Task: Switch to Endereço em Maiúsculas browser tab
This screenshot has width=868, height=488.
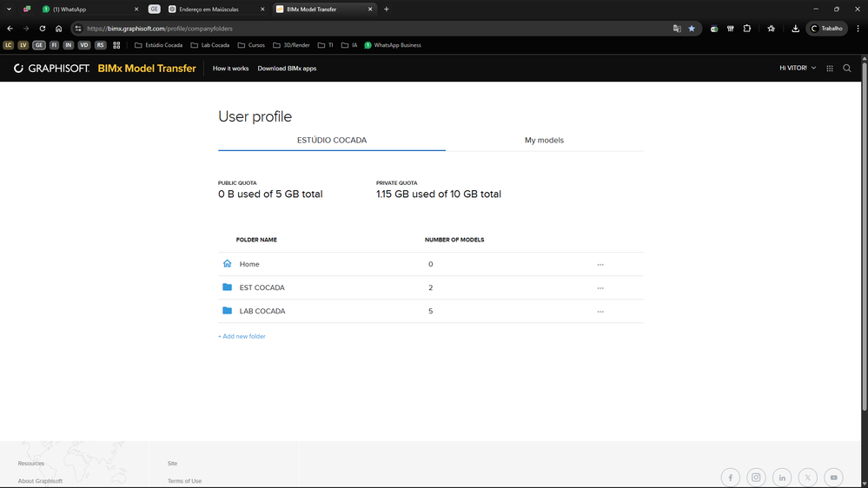Action: click(x=216, y=9)
